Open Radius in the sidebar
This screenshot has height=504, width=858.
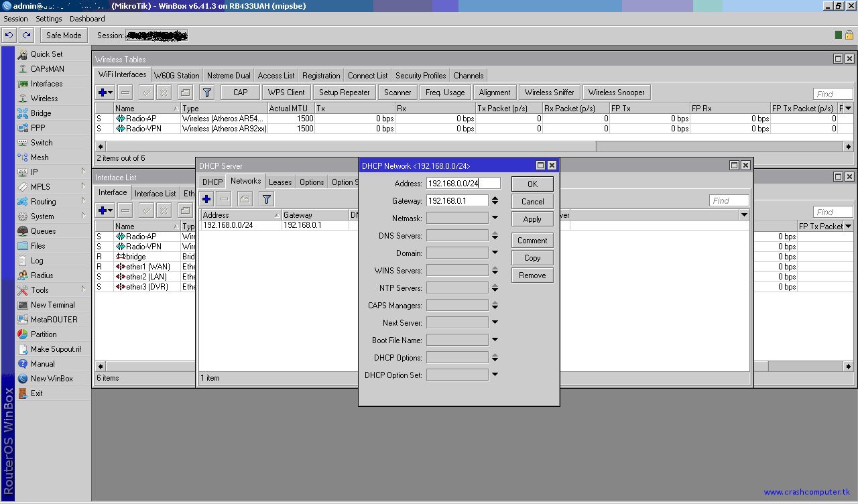tap(42, 275)
